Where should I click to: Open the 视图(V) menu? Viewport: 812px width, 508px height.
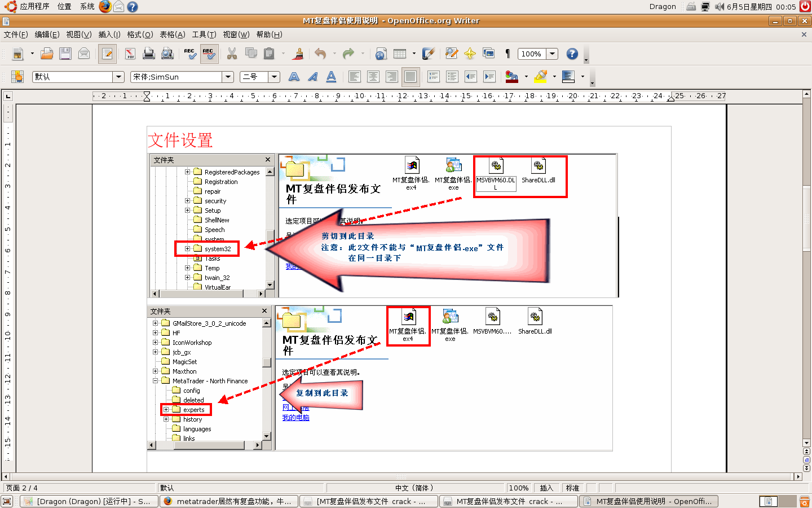coord(78,34)
